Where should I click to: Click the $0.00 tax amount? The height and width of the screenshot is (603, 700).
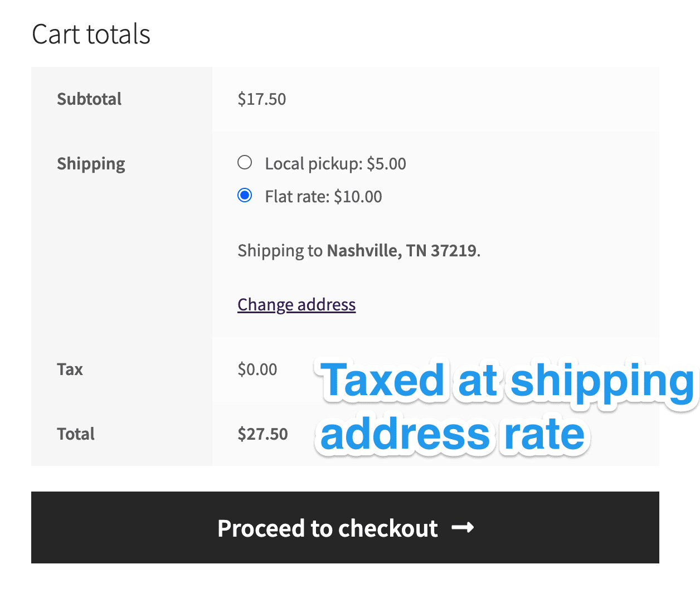click(x=257, y=369)
